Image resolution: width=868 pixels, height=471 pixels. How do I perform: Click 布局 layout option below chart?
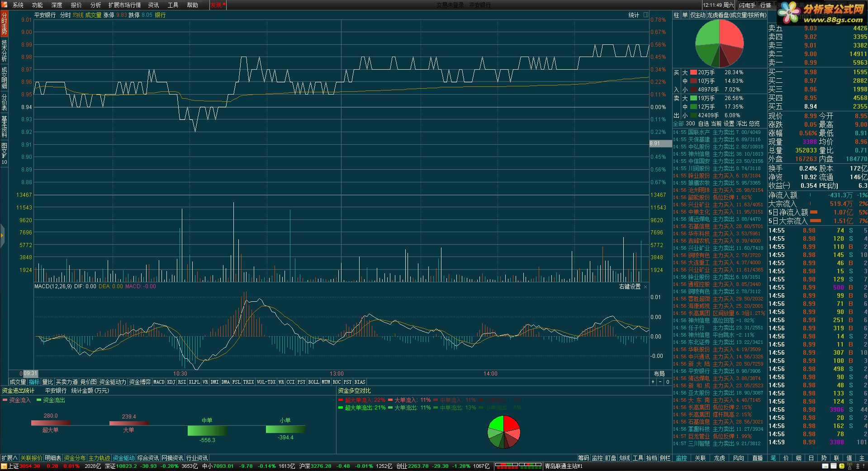pyautogui.click(x=659, y=374)
